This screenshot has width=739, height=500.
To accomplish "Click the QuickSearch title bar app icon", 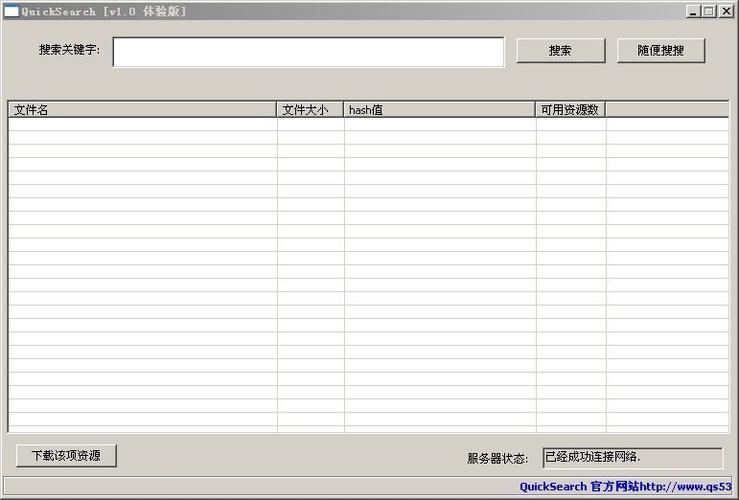I will [x=11, y=11].
